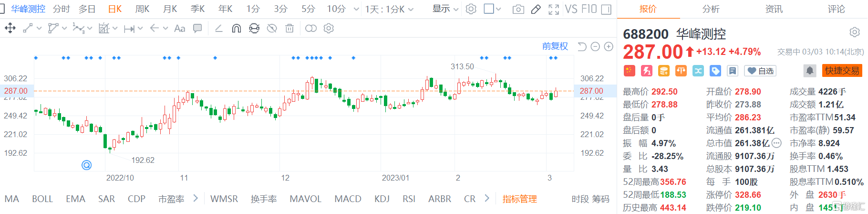
Task: Add a comment bubble annotation
Action: pyautogui.click(x=197, y=29)
